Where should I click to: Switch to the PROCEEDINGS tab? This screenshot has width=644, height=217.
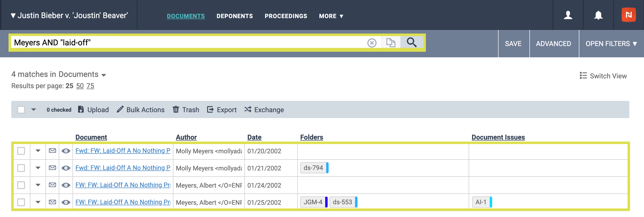(286, 16)
